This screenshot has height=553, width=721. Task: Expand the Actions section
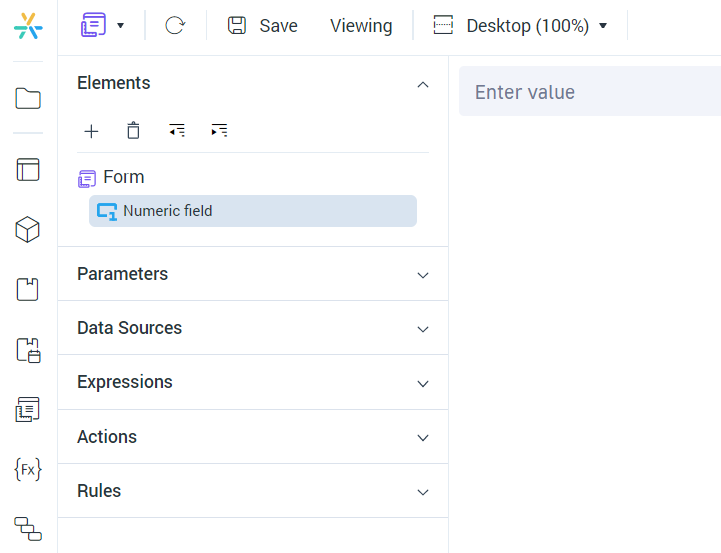pos(423,438)
